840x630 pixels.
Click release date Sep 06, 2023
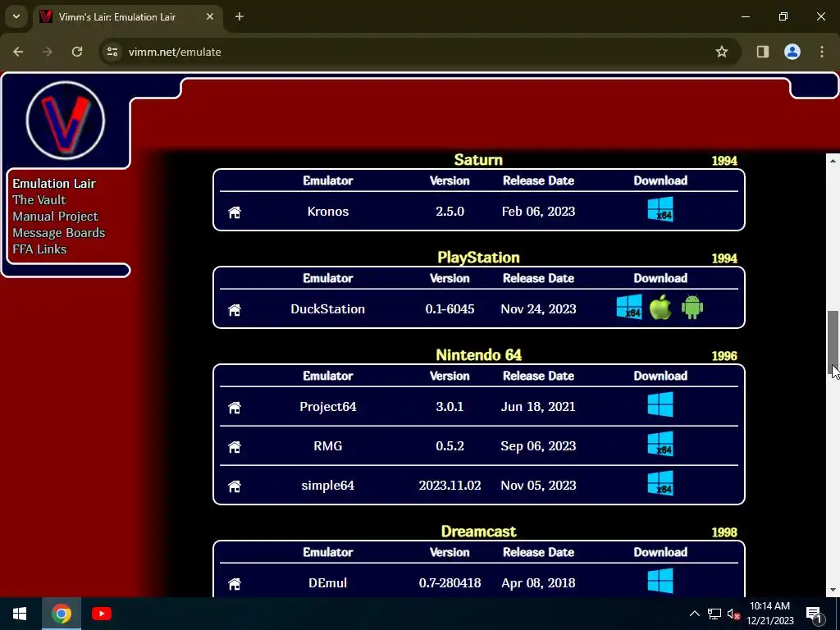[x=538, y=446]
